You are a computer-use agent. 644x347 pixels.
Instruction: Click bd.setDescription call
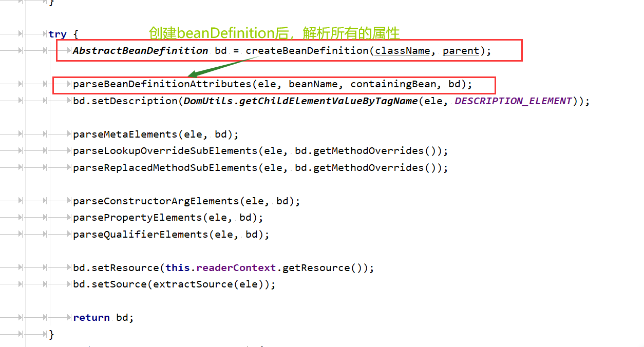(x=125, y=101)
